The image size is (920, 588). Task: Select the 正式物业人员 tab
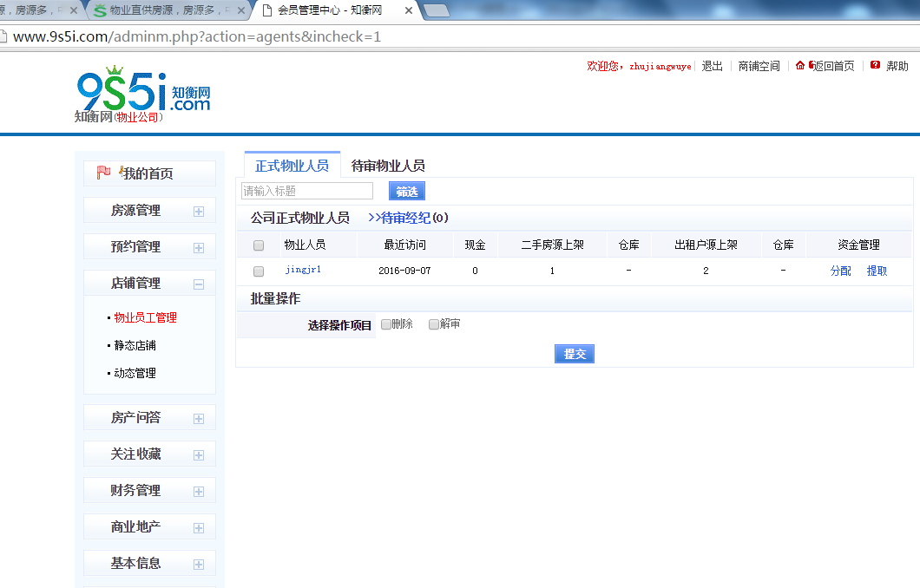click(x=291, y=165)
